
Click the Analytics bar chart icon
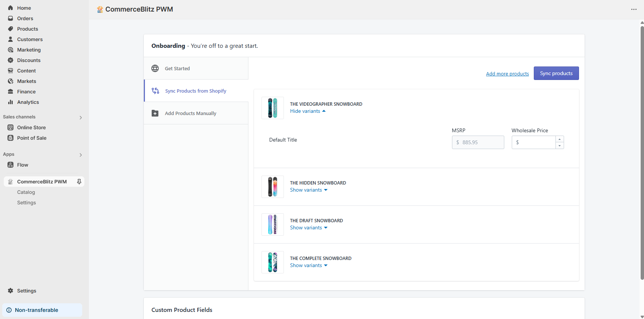point(10,102)
